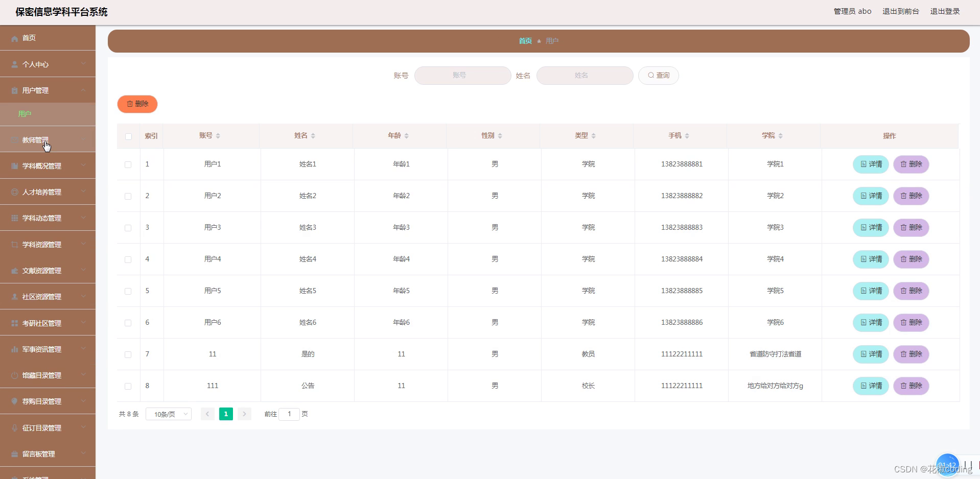Click the orange batch 删除 button

pos(137,104)
